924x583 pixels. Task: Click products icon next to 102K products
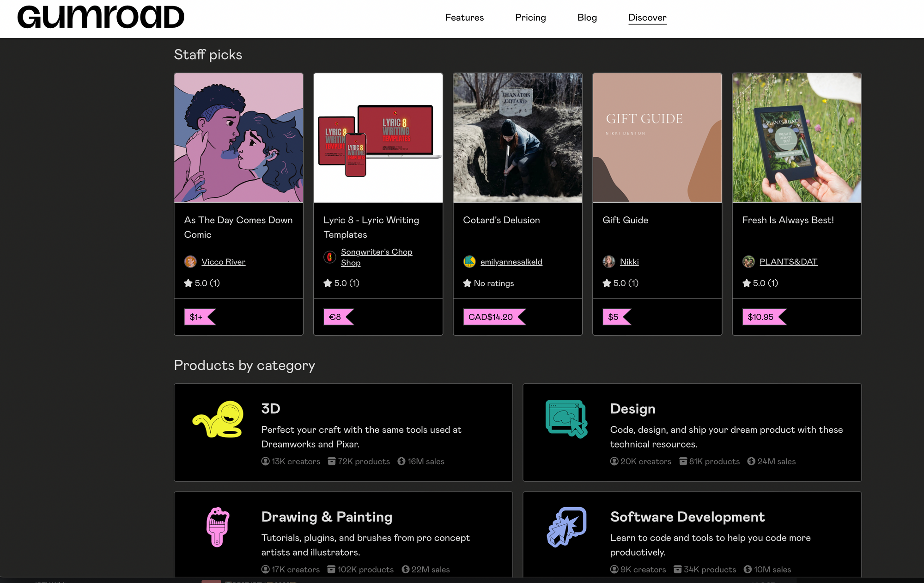tap(331, 569)
